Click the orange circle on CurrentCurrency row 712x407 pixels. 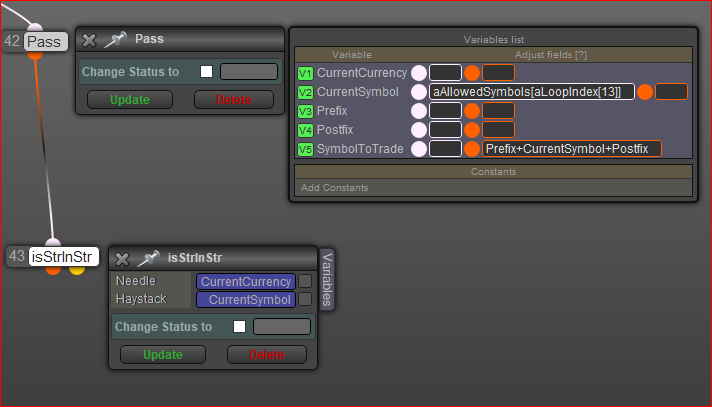[x=472, y=73]
